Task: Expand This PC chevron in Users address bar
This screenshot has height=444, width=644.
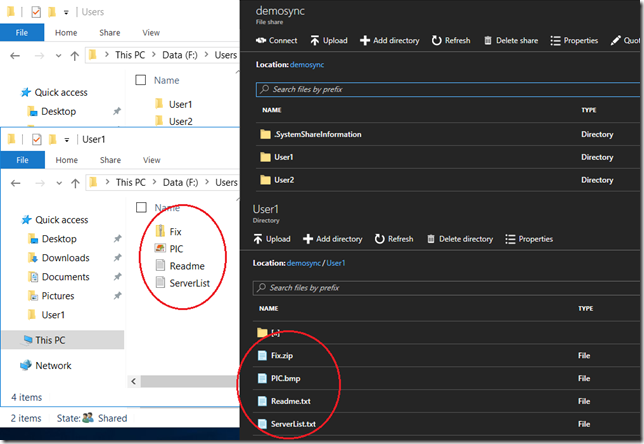Action: click(154, 55)
